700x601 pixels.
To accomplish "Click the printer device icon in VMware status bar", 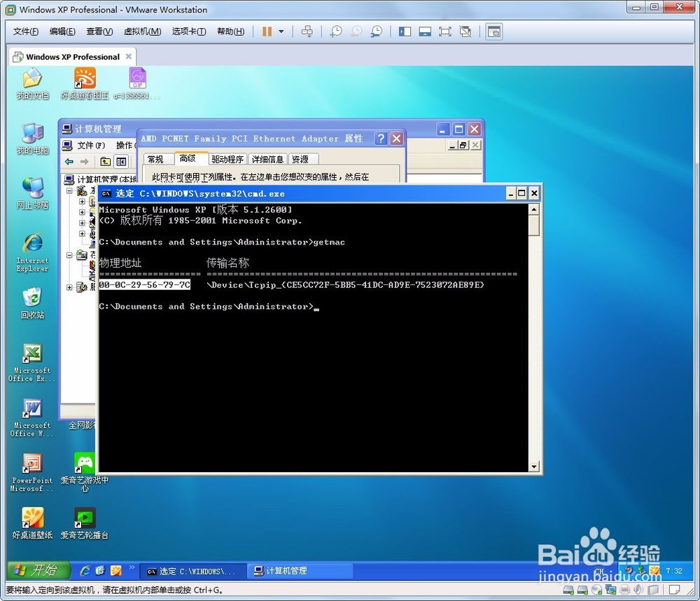I will point(625,590).
